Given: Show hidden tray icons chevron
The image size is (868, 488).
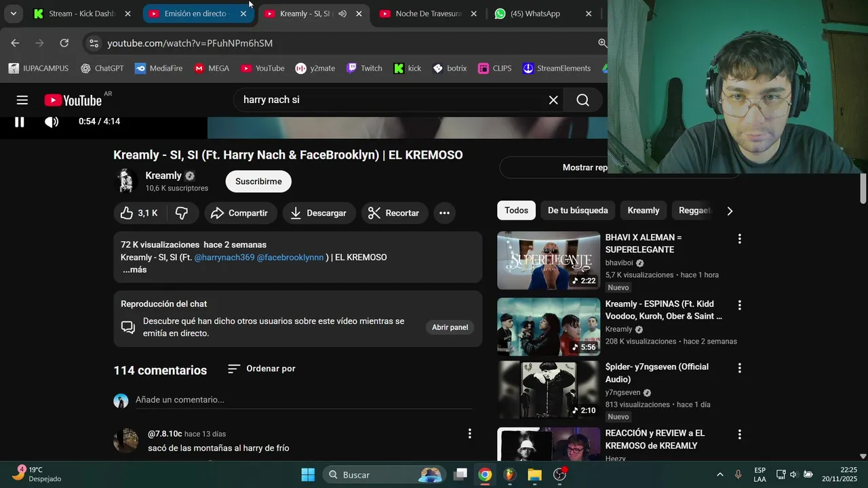Looking at the screenshot, I should (719, 474).
